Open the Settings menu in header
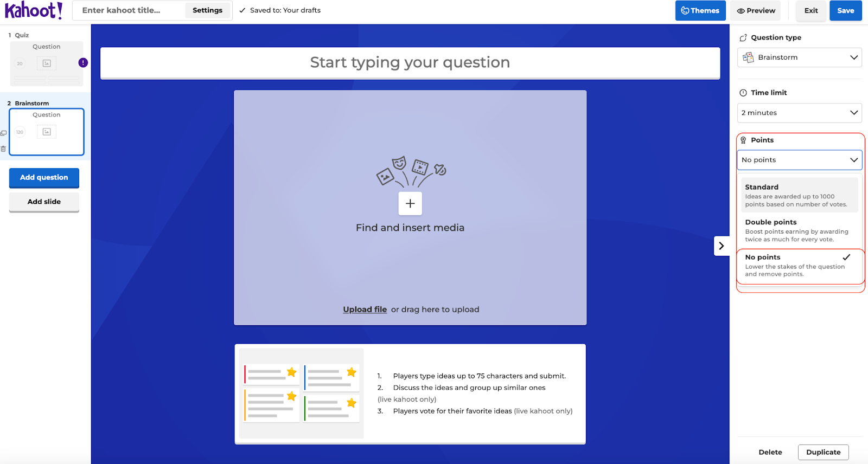Viewport: 868px width, 464px height. (x=207, y=10)
